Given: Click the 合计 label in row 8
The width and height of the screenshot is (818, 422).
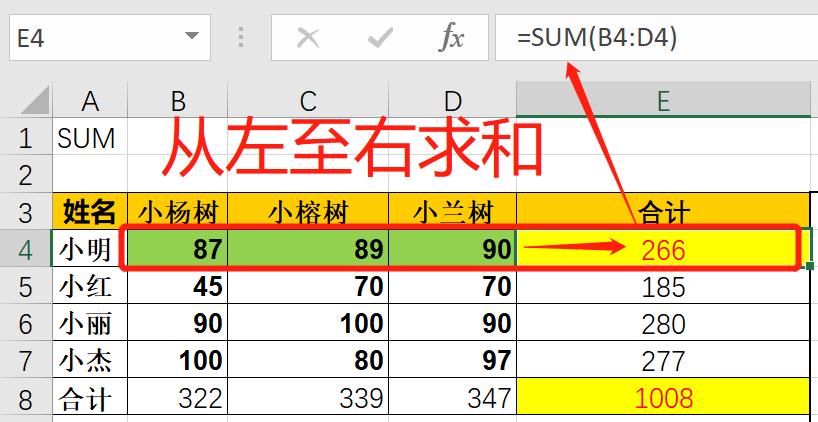Looking at the screenshot, I should click(x=90, y=397).
